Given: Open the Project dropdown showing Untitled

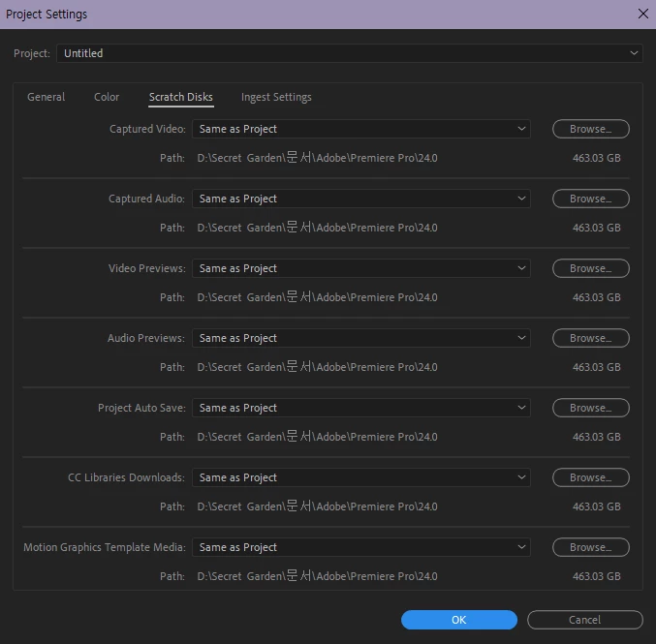Looking at the screenshot, I should coord(350,53).
